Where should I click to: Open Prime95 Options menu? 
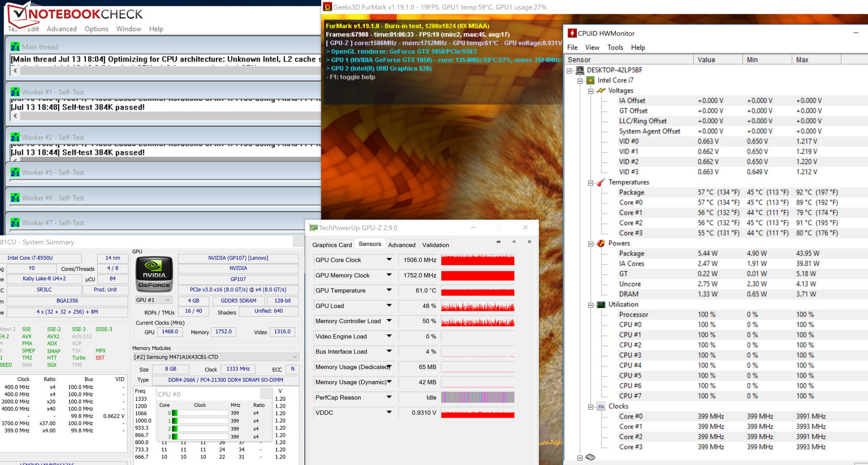(x=96, y=29)
